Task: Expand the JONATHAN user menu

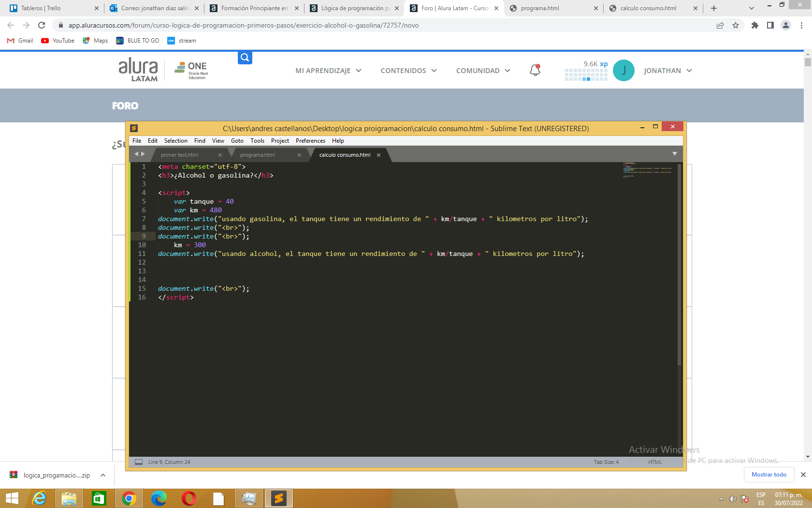Action: [x=667, y=71]
